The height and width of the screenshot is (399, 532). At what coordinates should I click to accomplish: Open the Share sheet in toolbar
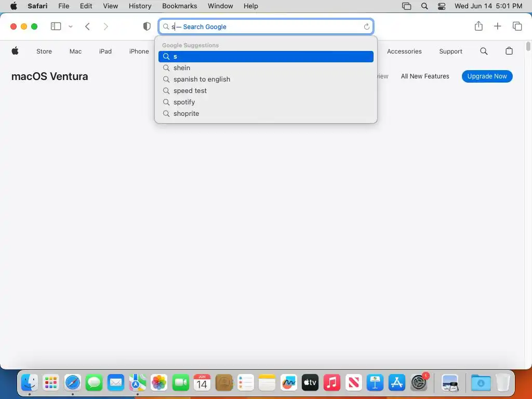pos(478,26)
